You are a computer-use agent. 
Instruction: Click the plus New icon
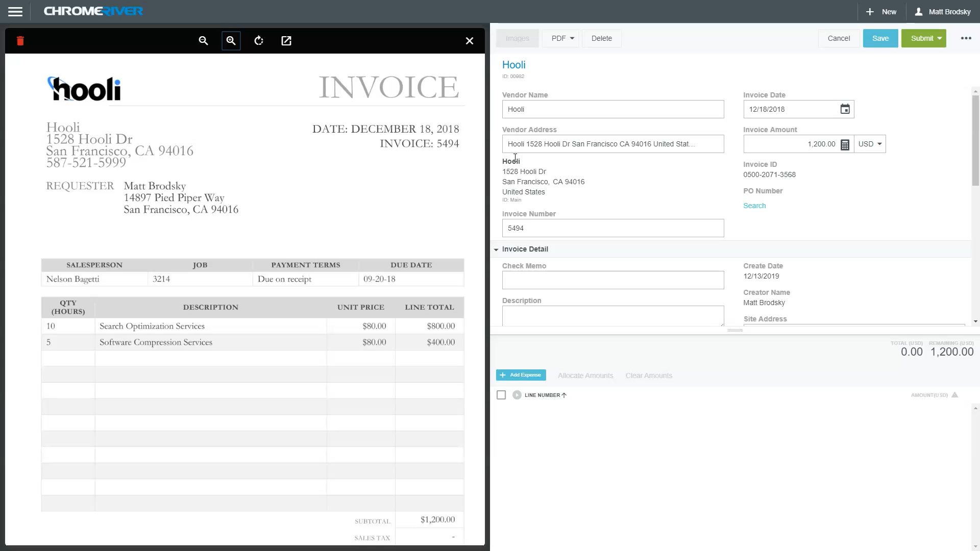pyautogui.click(x=870, y=12)
